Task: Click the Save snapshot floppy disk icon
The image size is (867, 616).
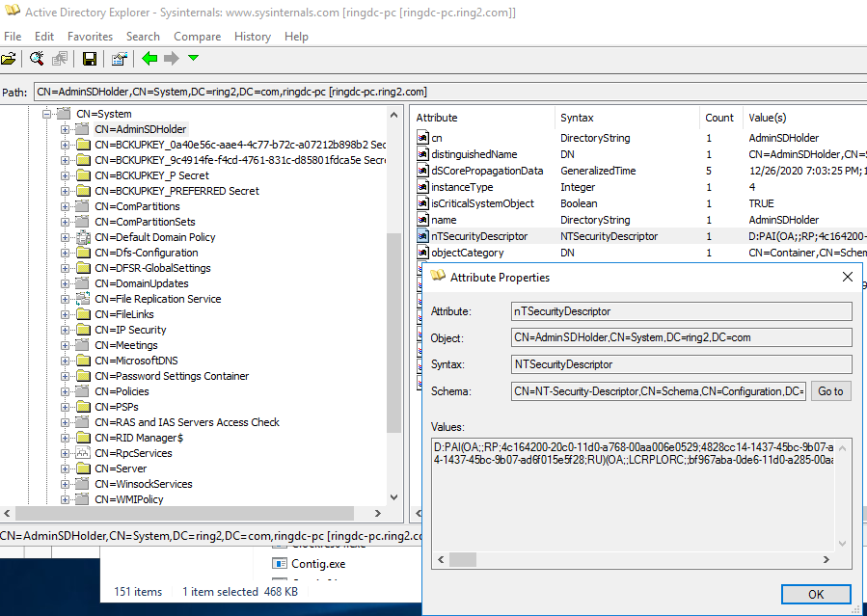Action: click(89, 59)
